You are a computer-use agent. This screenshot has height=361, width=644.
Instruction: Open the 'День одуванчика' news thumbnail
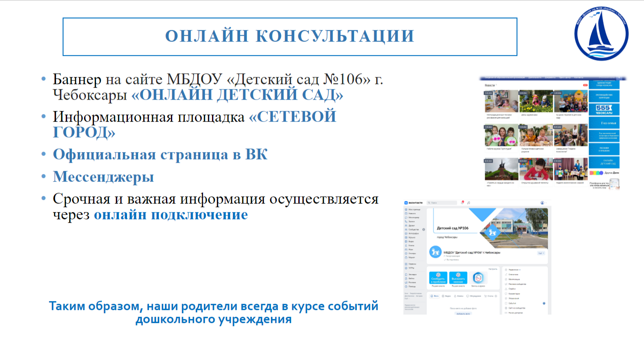[x=536, y=101]
